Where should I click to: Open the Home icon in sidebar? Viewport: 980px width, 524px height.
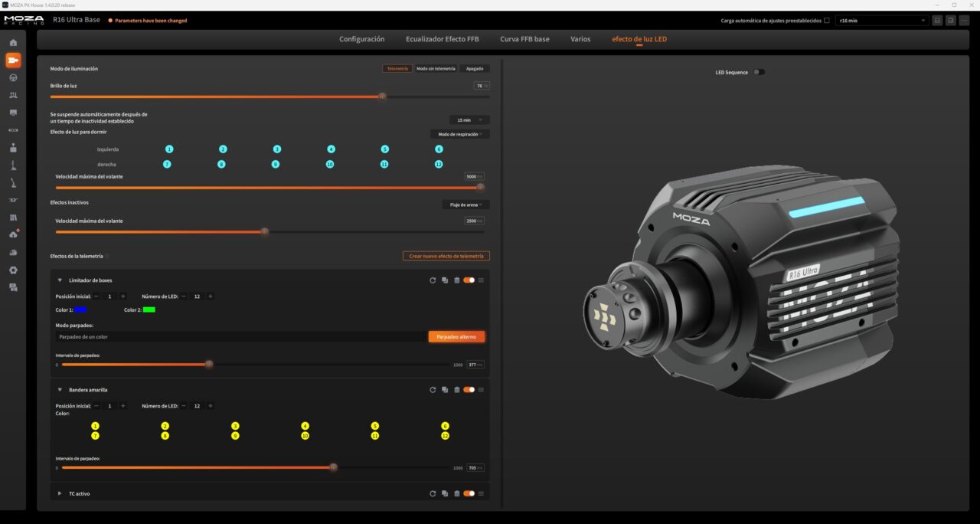(13, 42)
